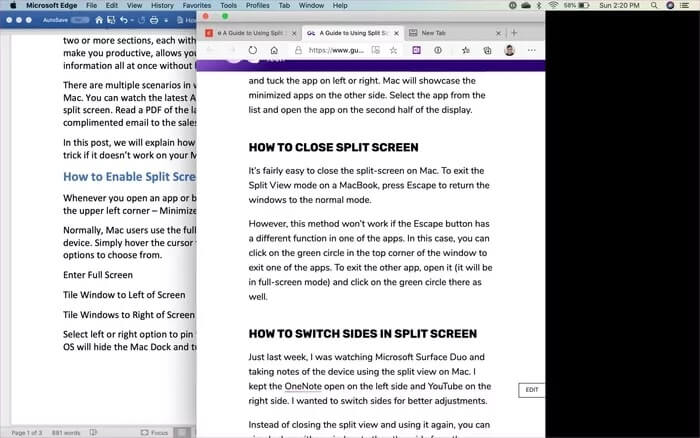The width and height of the screenshot is (700, 438).
Task: Open the View menu
Action: pos(134,5)
